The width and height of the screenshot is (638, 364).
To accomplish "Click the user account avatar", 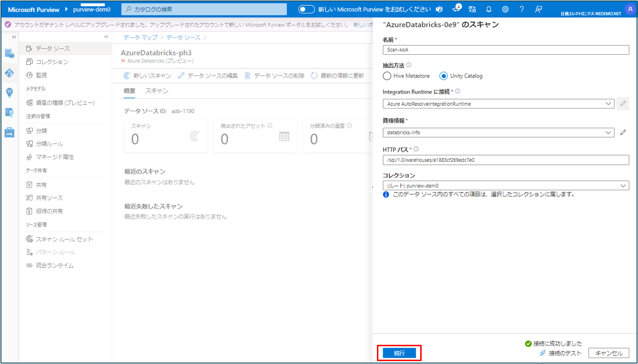I will click(x=629, y=9).
